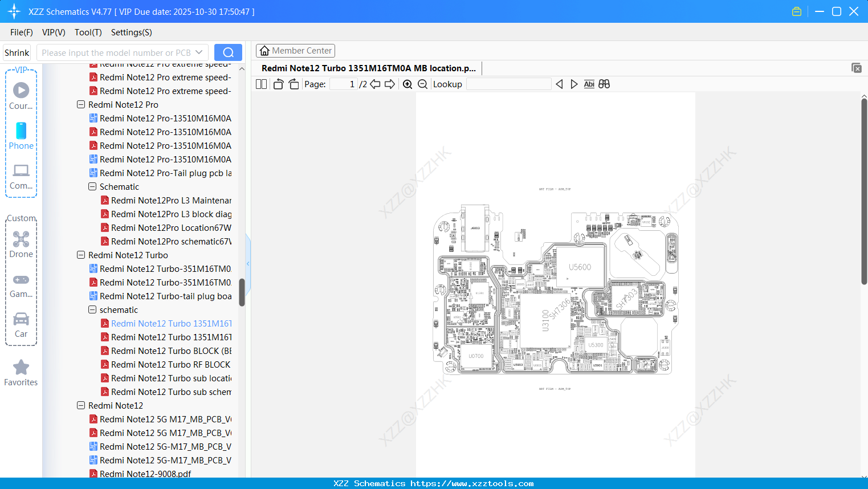This screenshot has height=489, width=868.
Task: Click inside the Lookup search field
Action: tap(508, 84)
